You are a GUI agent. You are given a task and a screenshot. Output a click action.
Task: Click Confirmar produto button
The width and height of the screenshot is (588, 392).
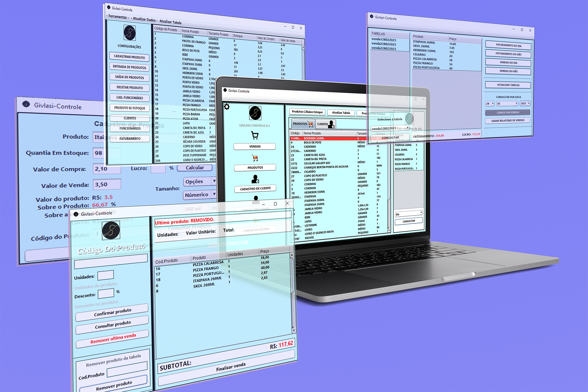112,312
